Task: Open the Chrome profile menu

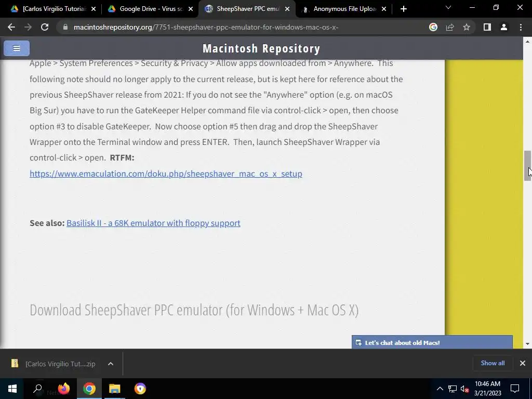Action: click(504, 27)
